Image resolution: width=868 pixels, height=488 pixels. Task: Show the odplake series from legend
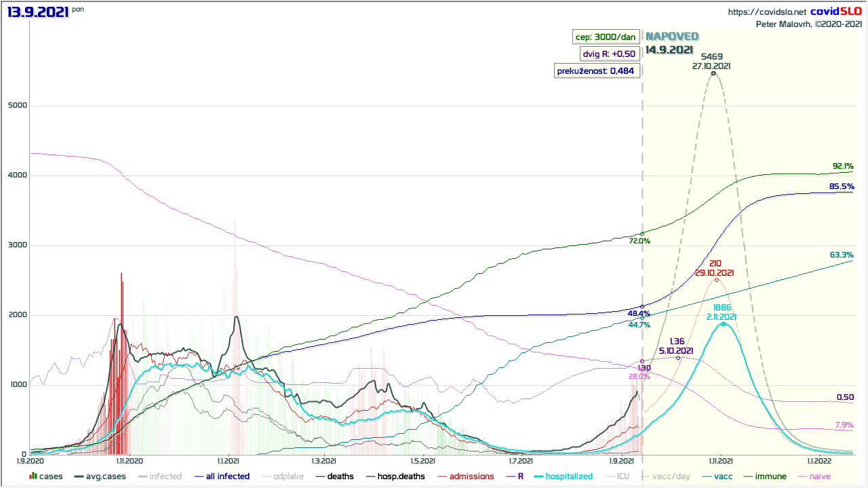(284, 476)
